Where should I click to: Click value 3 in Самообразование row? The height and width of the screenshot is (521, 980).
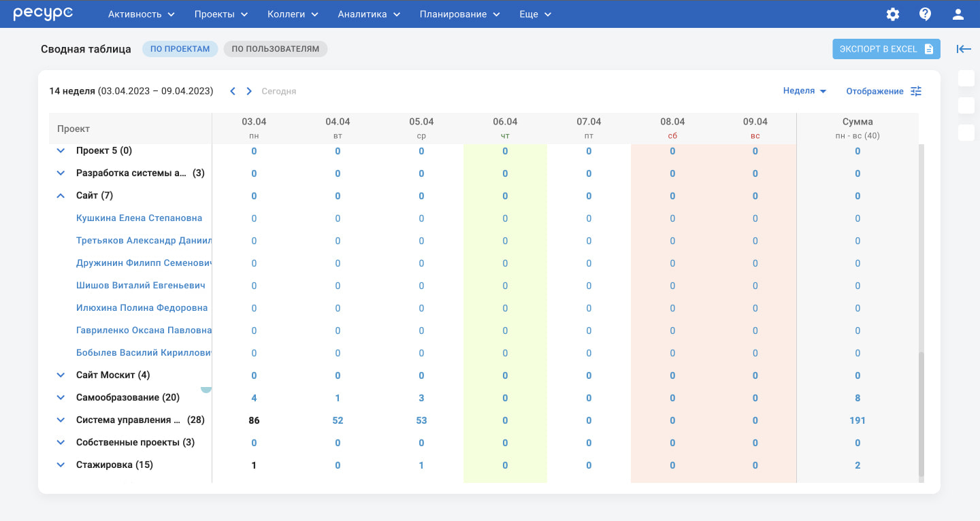421,398
